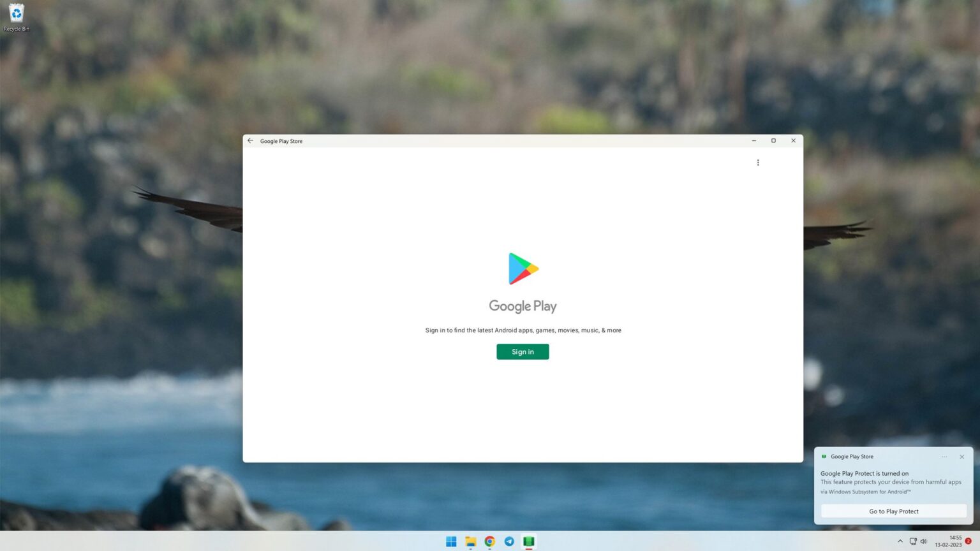Click the three-dot menu in Play Store window
The image size is (980, 551).
click(x=757, y=162)
